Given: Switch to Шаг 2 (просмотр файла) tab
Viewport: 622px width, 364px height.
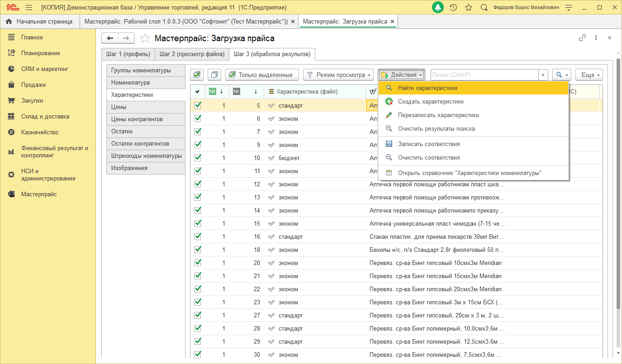Looking at the screenshot, I should (x=192, y=54).
